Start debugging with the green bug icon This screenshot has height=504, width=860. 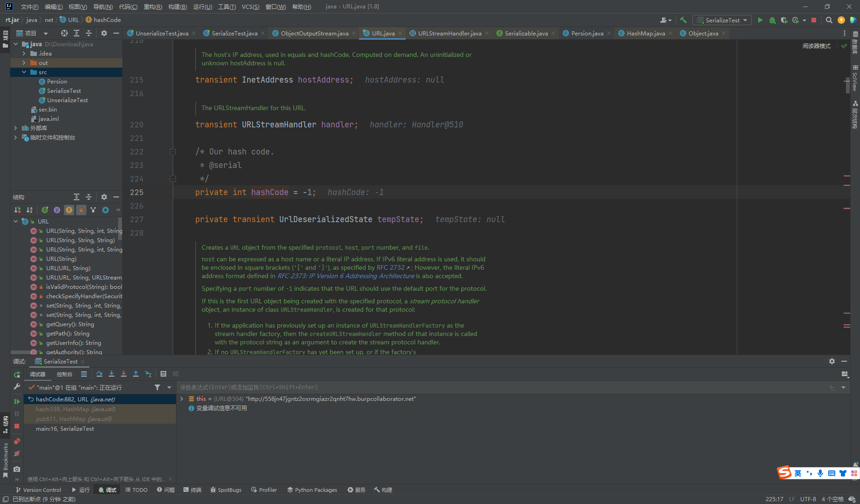772,20
